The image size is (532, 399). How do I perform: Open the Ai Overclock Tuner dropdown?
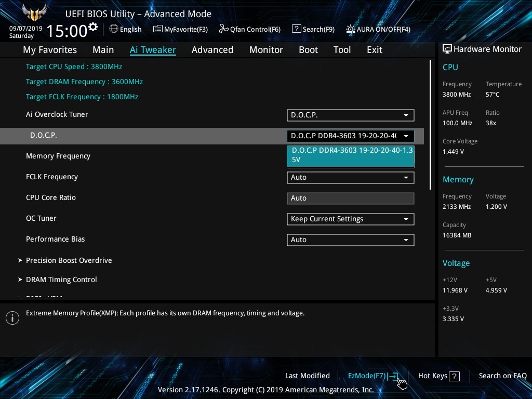click(350, 115)
